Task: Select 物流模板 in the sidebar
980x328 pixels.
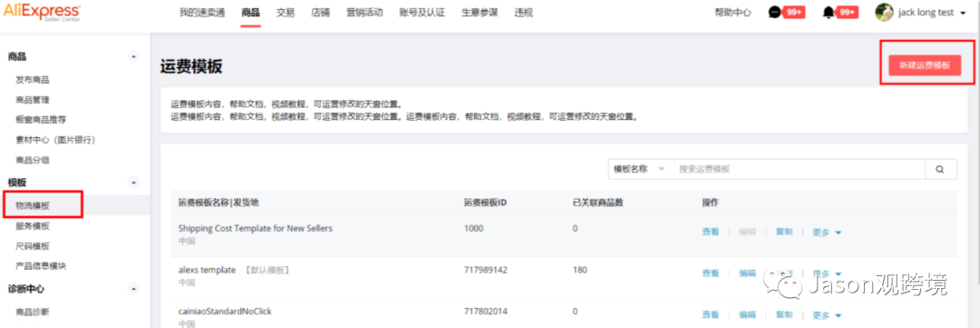Action: [x=33, y=205]
